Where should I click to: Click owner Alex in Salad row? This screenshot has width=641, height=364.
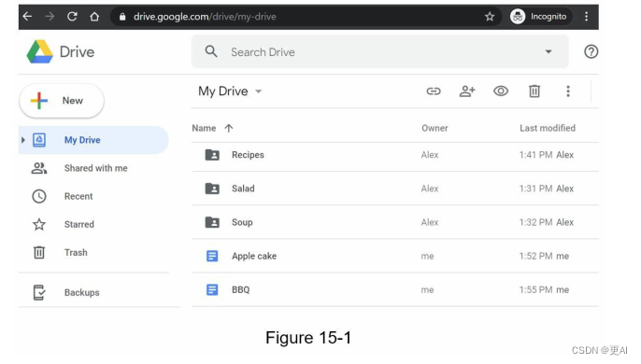(430, 189)
